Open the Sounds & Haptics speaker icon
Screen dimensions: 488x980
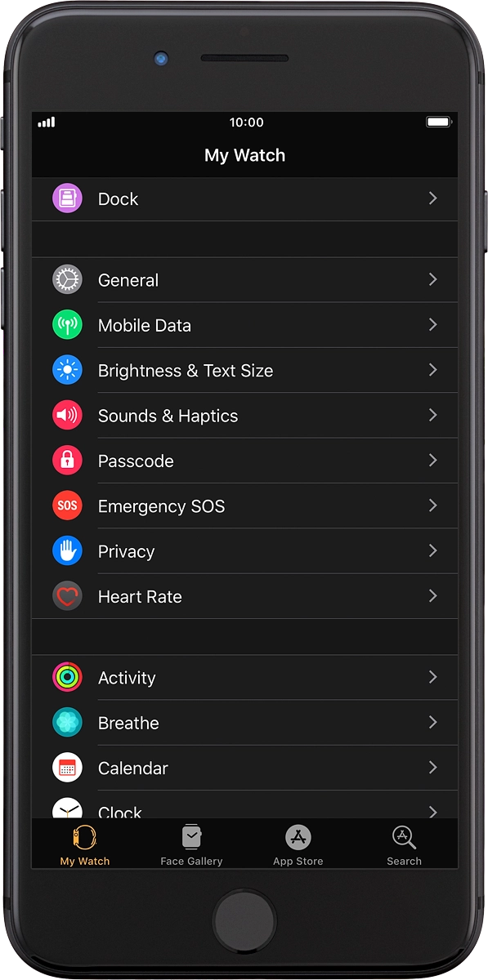coord(67,415)
